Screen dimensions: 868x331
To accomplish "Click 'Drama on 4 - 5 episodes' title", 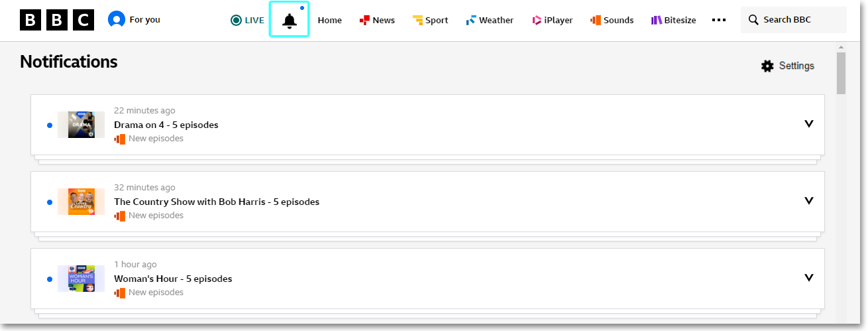I will click(x=166, y=125).
